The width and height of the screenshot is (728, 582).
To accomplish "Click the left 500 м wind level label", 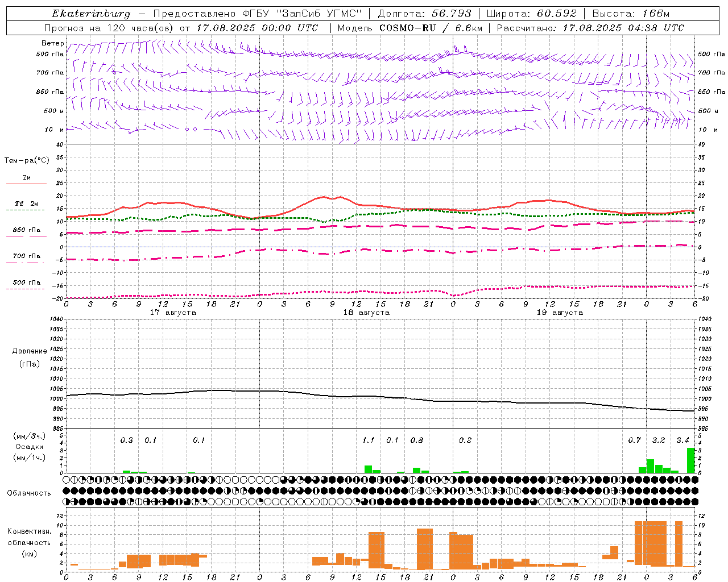I will coord(54,111).
